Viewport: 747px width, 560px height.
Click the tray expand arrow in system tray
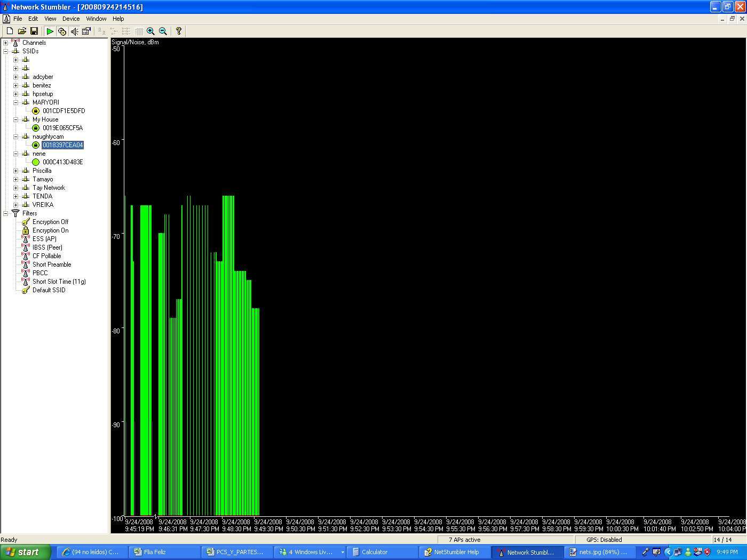click(668, 552)
